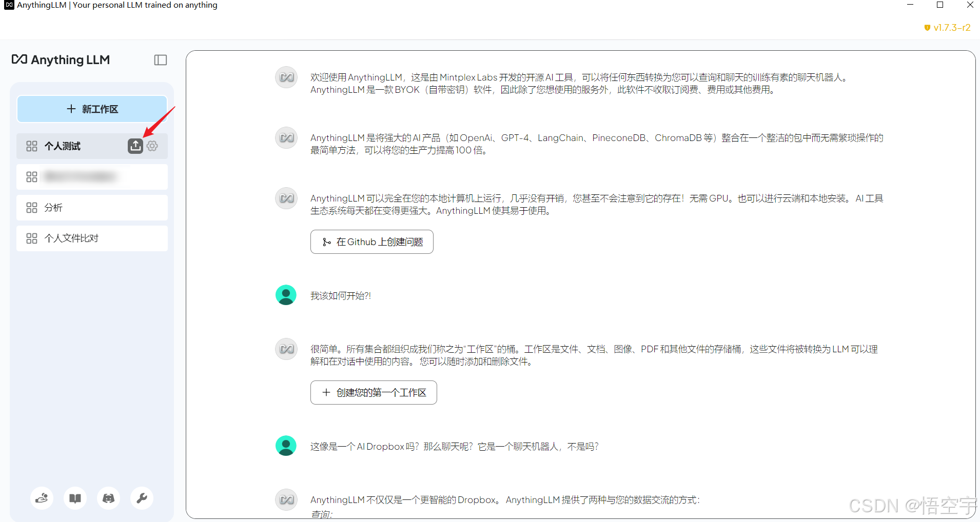Create a new workspace with 新工作区
Viewport: 980px width, 522px height.
tap(92, 109)
